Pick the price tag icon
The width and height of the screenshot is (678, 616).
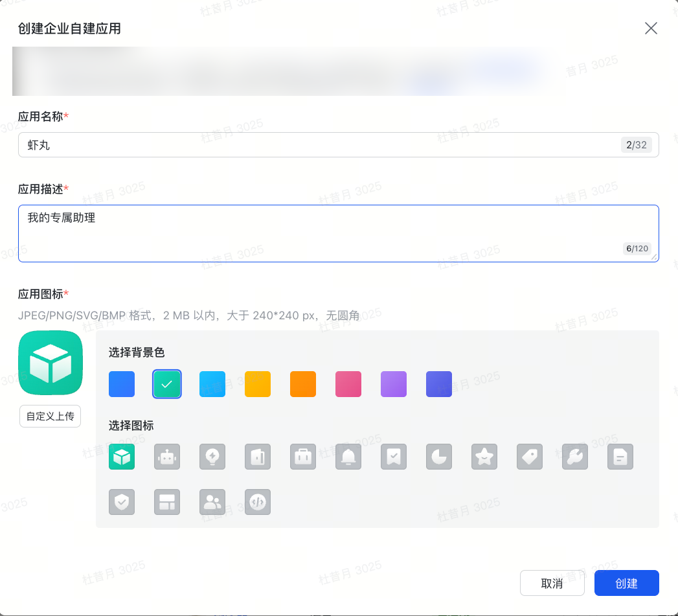click(530, 457)
